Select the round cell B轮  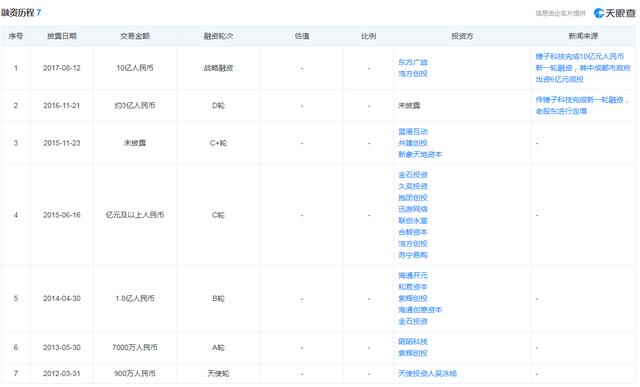click(x=218, y=298)
